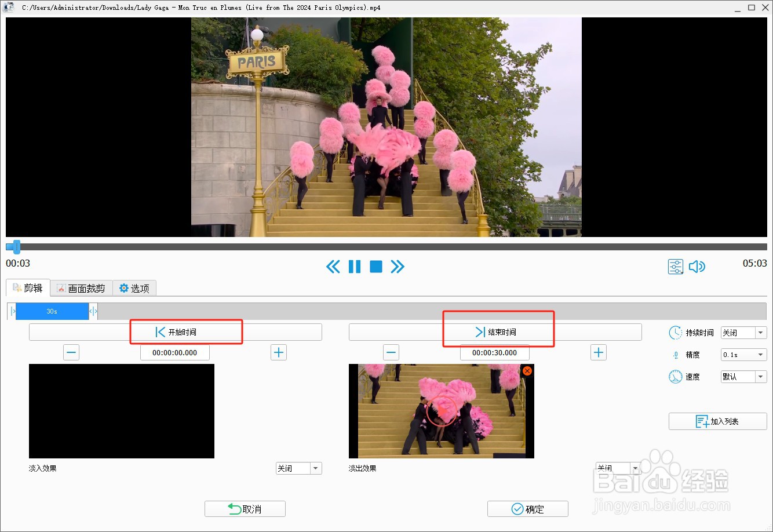Click the left clip-range handle marker
This screenshot has height=532, width=773.
(x=12, y=311)
